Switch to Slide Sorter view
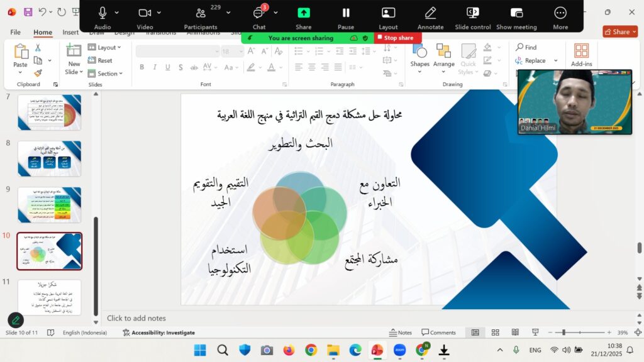The height and width of the screenshot is (362, 644). pyautogui.click(x=496, y=332)
